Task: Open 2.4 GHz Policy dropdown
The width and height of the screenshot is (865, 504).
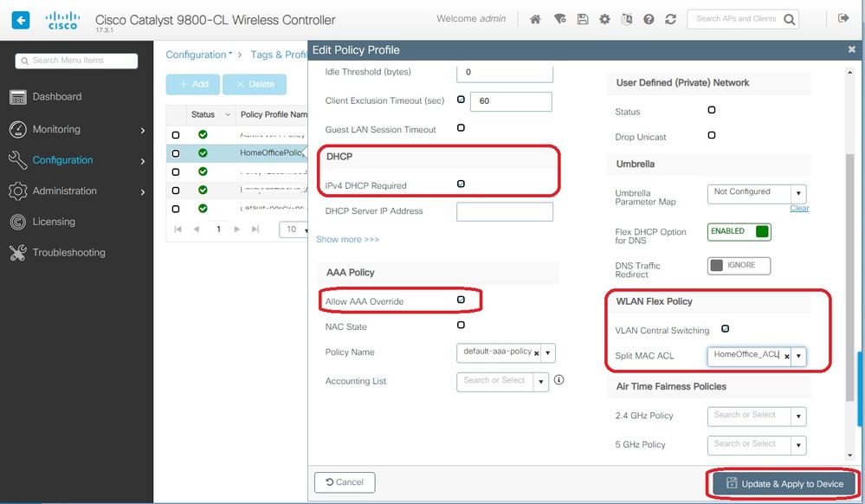Action: (757, 417)
